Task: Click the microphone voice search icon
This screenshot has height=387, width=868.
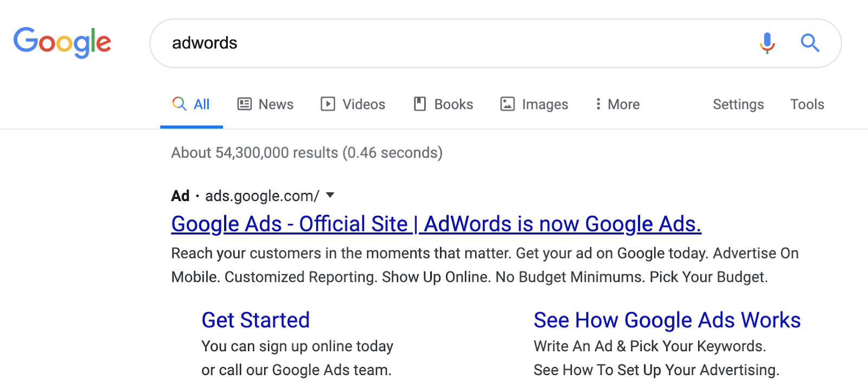Action: tap(767, 43)
